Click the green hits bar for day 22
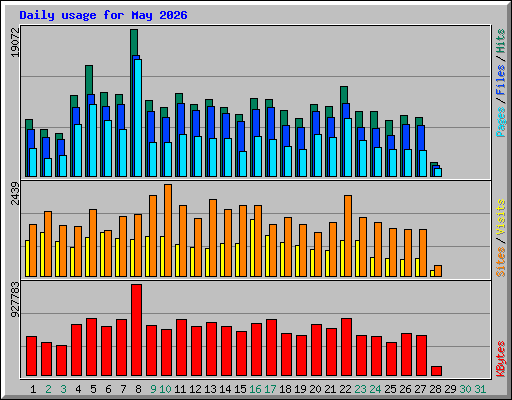Image resolution: width=512 pixels, height=400 pixels. coord(344,95)
